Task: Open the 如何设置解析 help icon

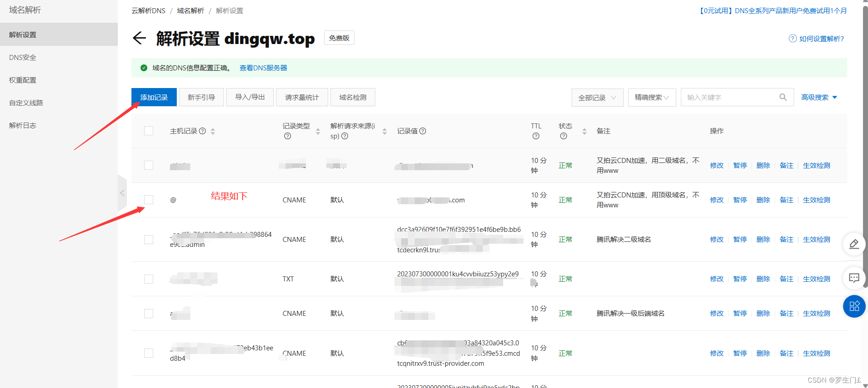Action: coord(792,39)
